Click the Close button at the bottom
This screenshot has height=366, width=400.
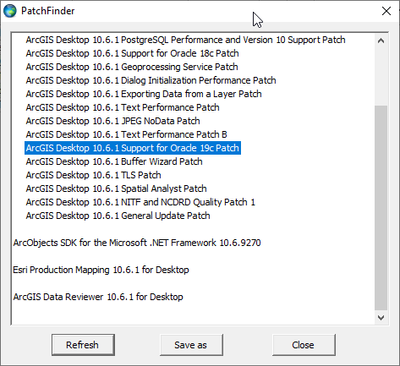coord(303,345)
